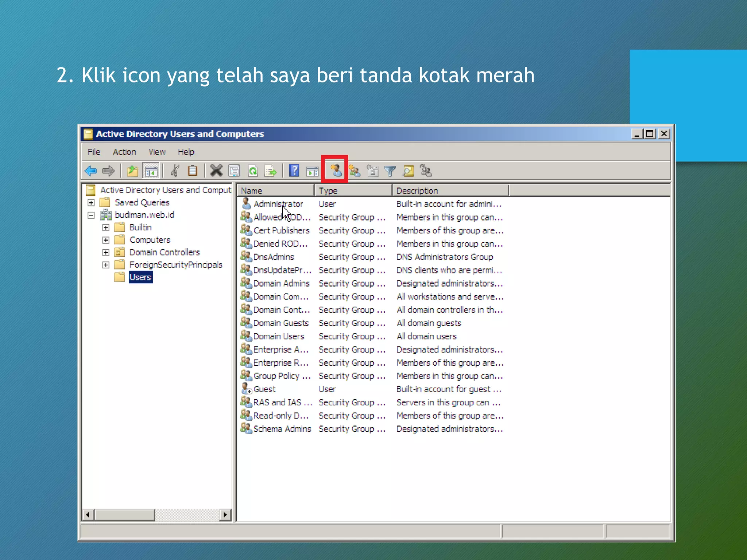
Task: Open Filter Options funnel icon
Action: [390, 171]
